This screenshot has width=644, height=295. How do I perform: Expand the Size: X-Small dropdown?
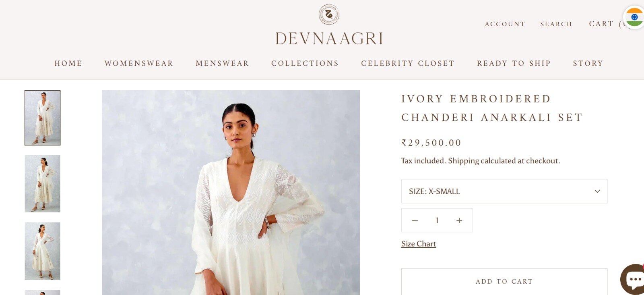(504, 191)
